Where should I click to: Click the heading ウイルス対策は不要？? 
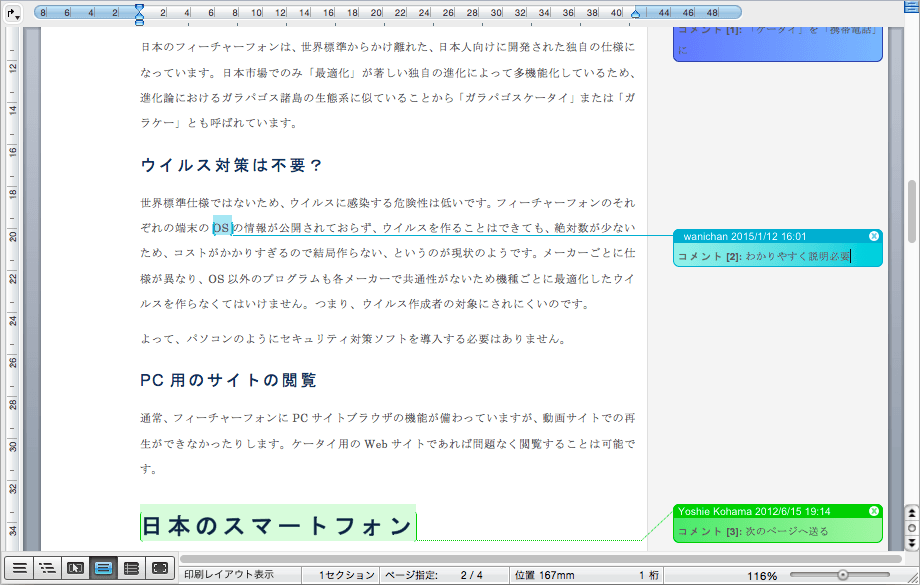coord(232,165)
